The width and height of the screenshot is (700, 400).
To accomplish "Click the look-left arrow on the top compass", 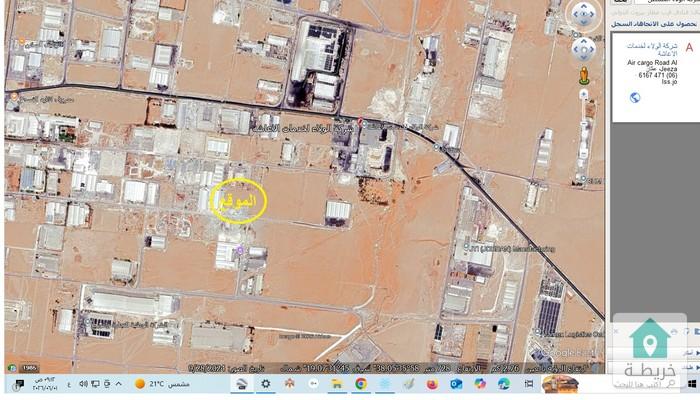I will click(x=575, y=14).
